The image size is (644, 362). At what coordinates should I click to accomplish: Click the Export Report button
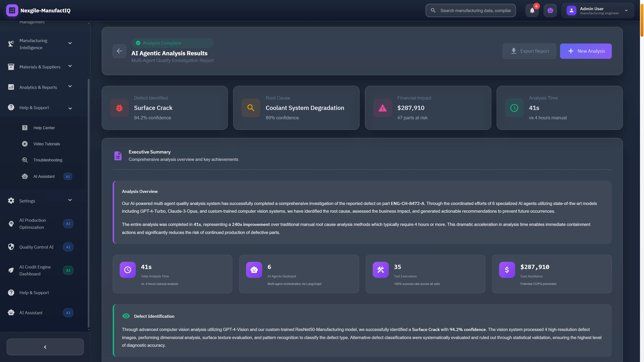[x=529, y=51]
